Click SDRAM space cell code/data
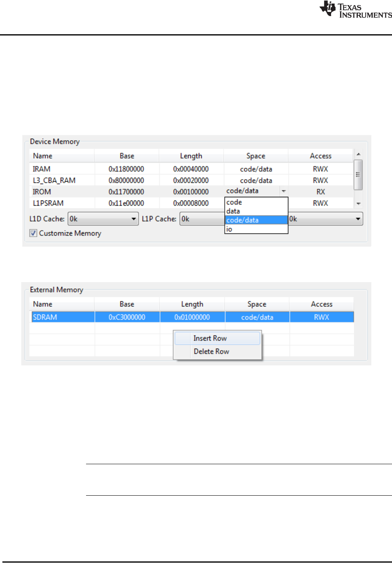Screen dimensions: 392x567 tap(257, 317)
